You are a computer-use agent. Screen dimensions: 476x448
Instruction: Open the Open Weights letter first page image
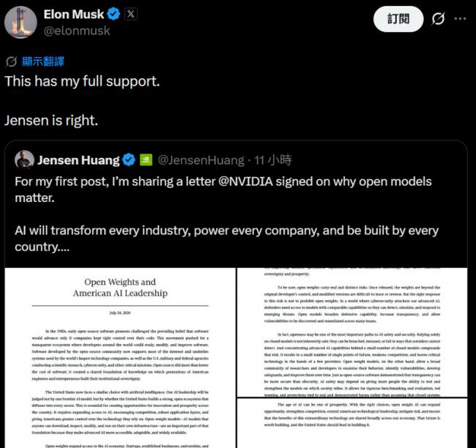[120, 357]
